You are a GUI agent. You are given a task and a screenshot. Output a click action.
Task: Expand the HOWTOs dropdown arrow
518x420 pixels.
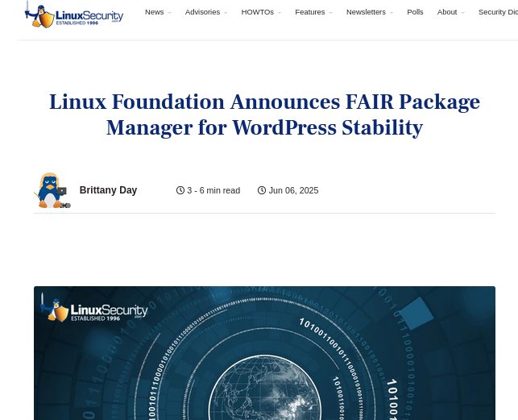(280, 13)
